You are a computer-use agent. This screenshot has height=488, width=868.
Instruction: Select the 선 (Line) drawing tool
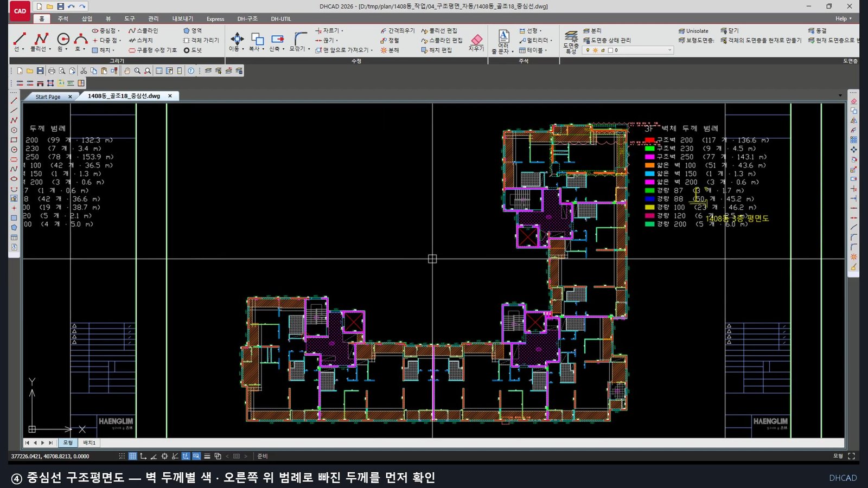click(20, 42)
